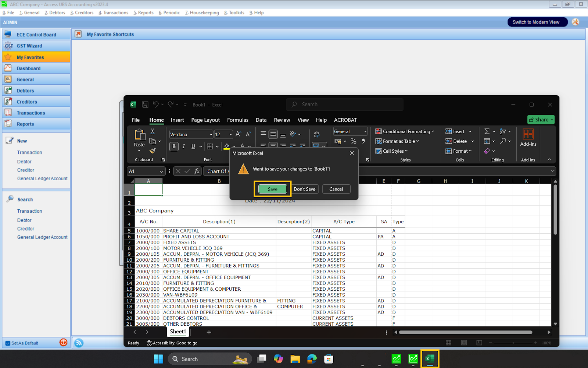This screenshot has width=588, height=368.
Task: Collapse the Excel ribbon with chevron
Action: pyautogui.click(x=549, y=160)
